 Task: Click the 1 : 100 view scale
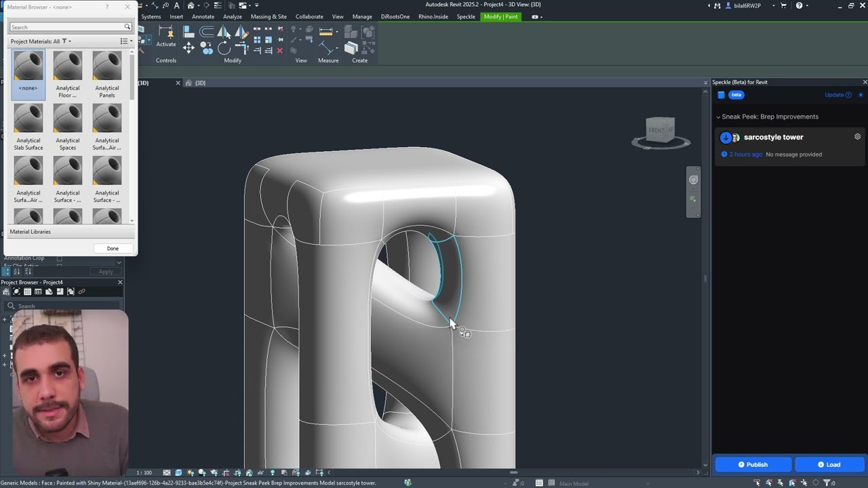[x=144, y=472]
